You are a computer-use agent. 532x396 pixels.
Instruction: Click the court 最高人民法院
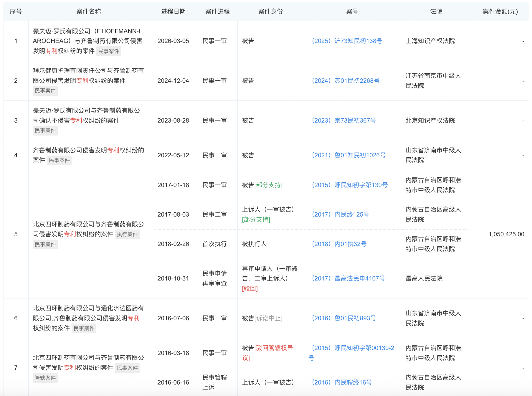pos(424,278)
